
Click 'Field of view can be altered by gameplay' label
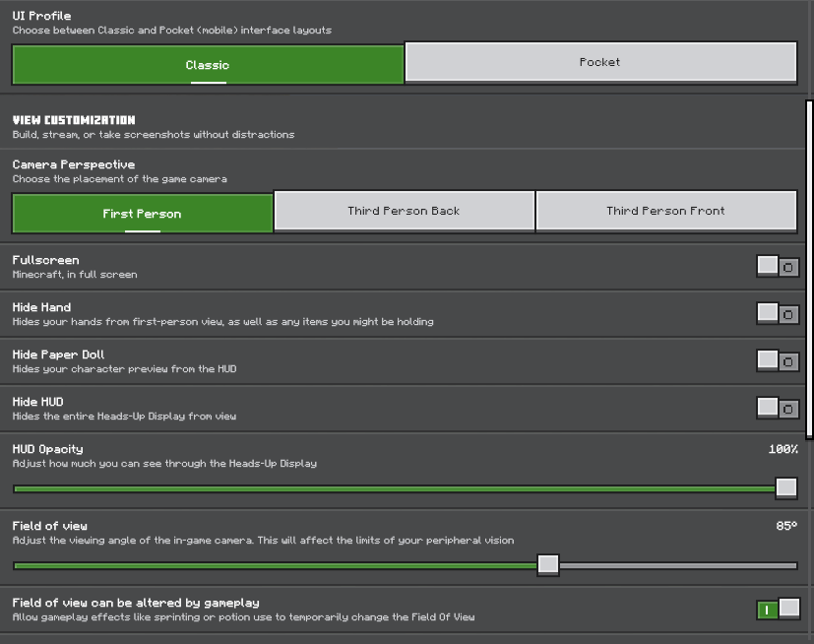pyautogui.click(x=136, y=603)
